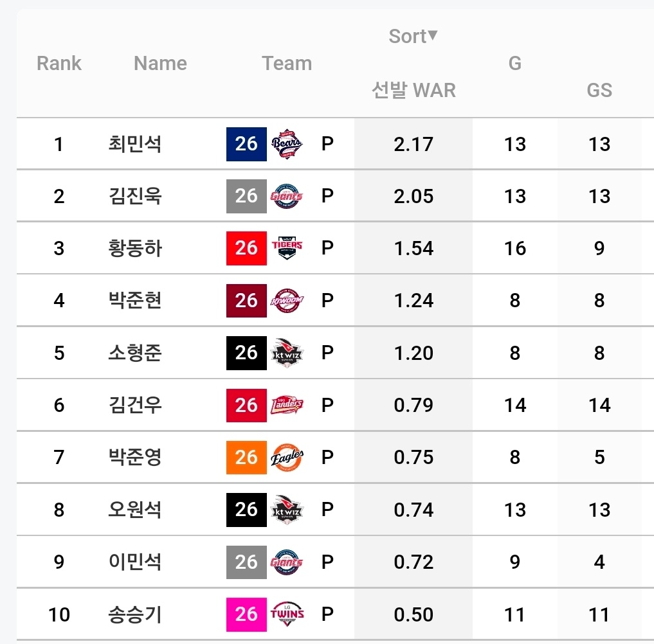Click the pink 26 season badge for Twins
Image resolution: width=654 pixels, height=644 pixels.
tap(246, 614)
